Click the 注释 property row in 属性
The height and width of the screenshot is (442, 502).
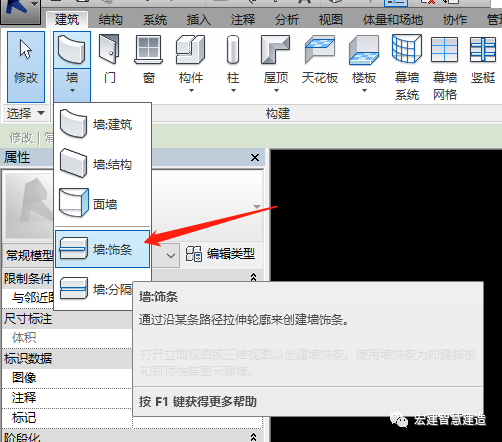click(67, 398)
